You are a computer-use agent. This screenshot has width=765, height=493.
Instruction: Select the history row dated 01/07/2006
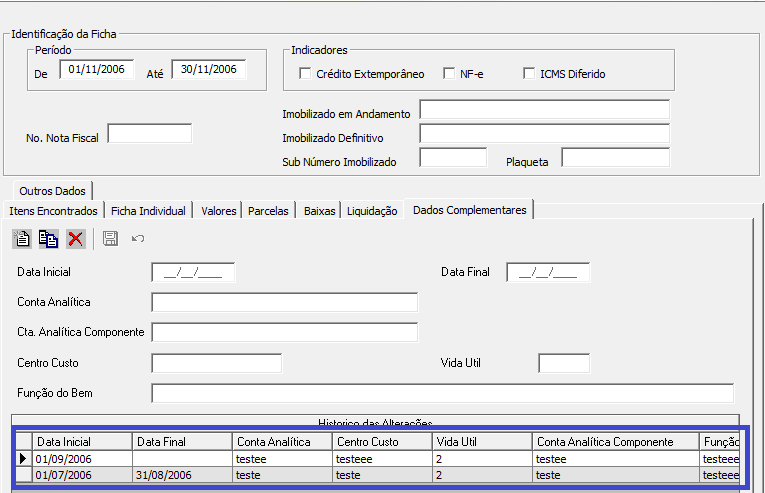coord(64,475)
